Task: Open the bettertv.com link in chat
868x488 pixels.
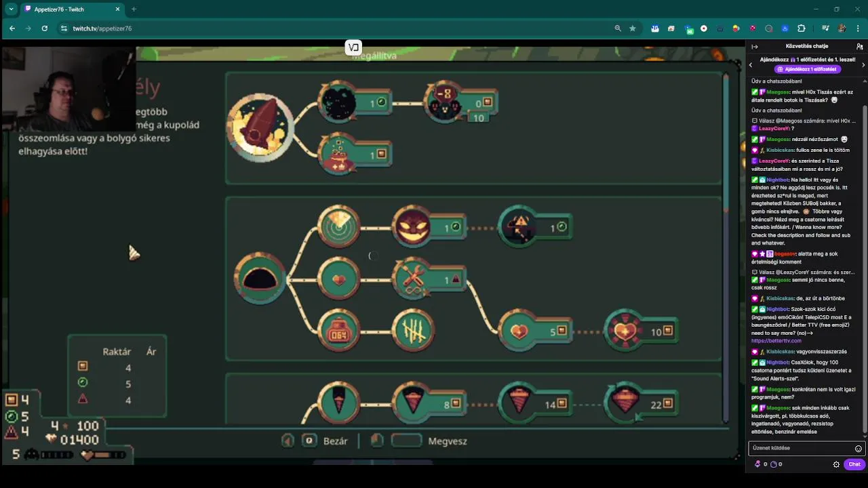Action: (776, 341)
